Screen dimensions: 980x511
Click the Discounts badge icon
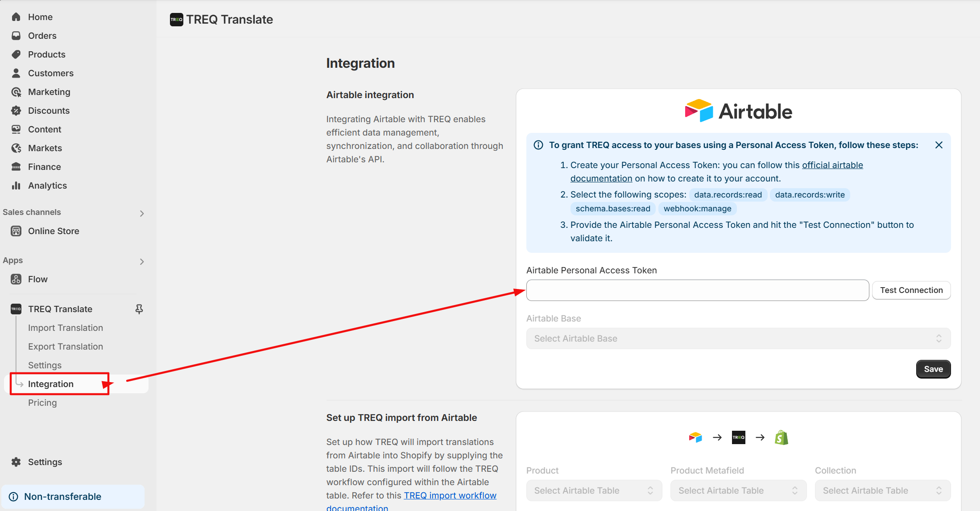point(16,111)
